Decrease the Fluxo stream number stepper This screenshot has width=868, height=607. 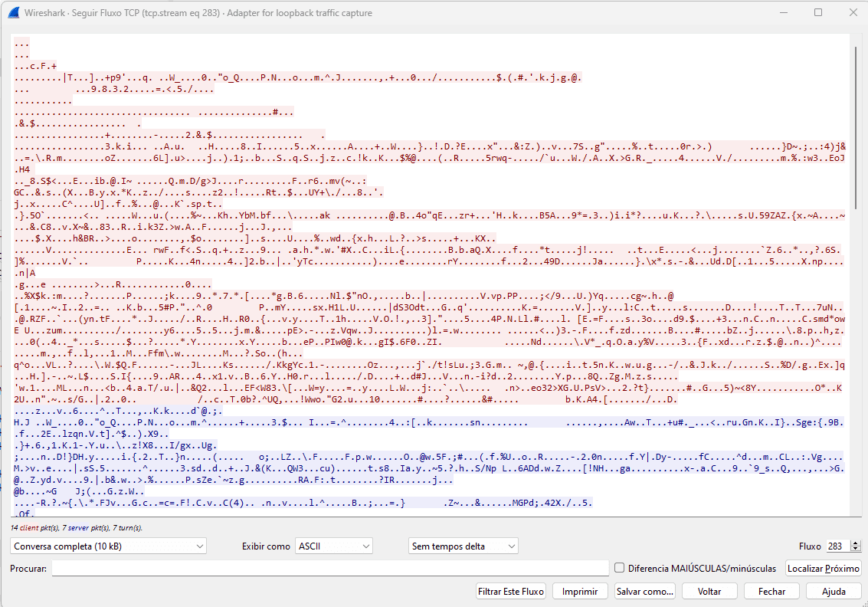click(856, 550)
